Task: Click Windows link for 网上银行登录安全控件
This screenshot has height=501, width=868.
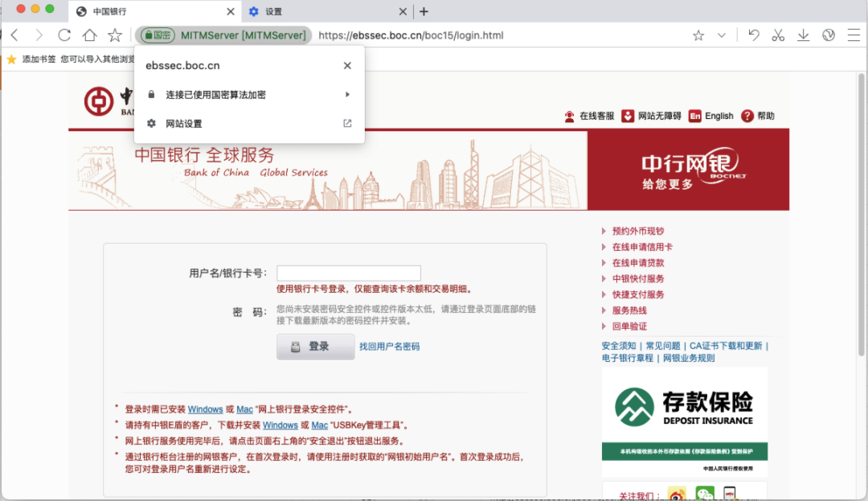Action: coord(206,409)
